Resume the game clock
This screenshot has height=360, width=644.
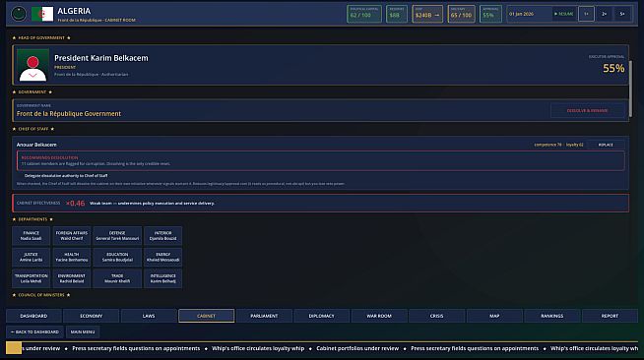(564, 14)
